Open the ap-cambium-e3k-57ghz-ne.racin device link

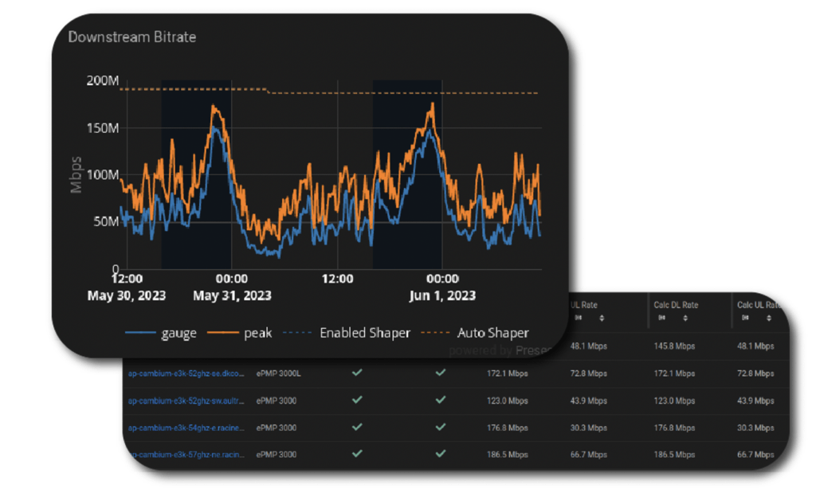(186, 455)
